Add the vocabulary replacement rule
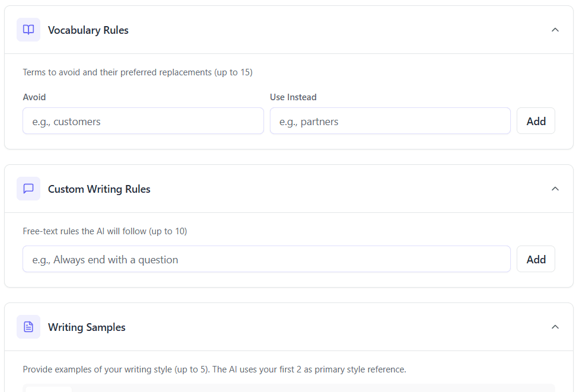The height and width of the screenshot is (392, 576). [x=536, y=121]
